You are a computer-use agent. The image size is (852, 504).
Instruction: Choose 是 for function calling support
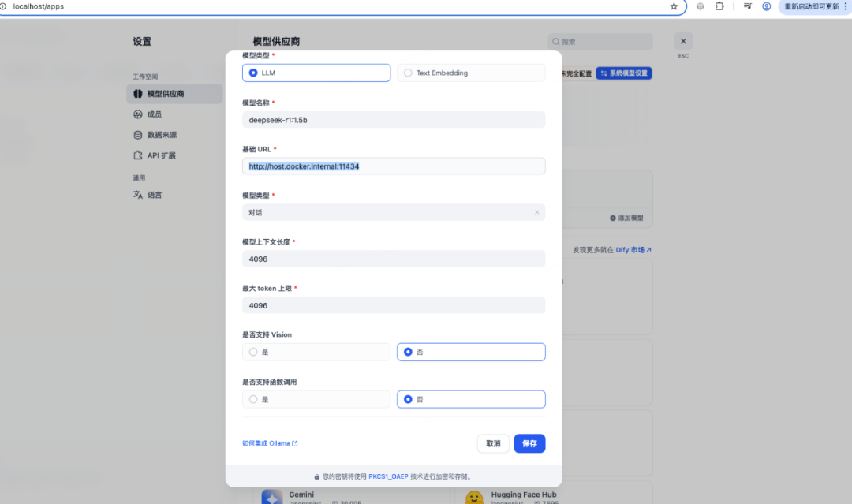(x=316, y=399)
